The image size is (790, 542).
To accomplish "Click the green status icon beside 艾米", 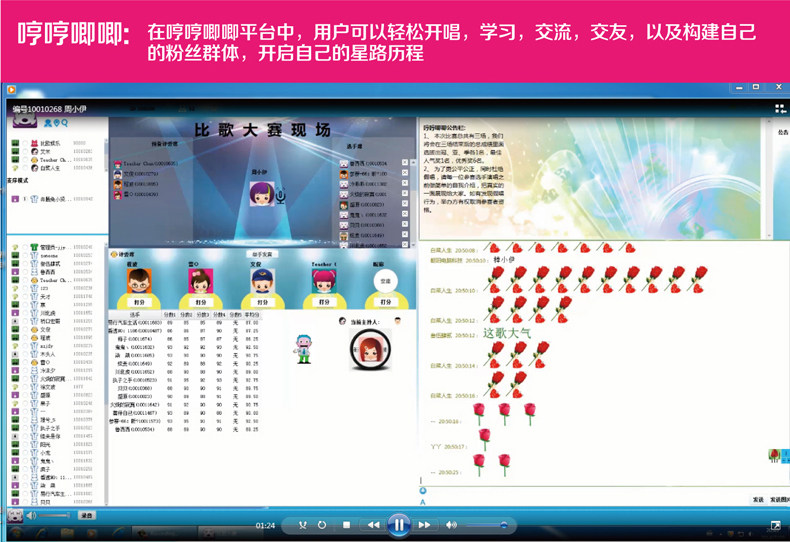I will pyautogui.click(x=16, y=152).
